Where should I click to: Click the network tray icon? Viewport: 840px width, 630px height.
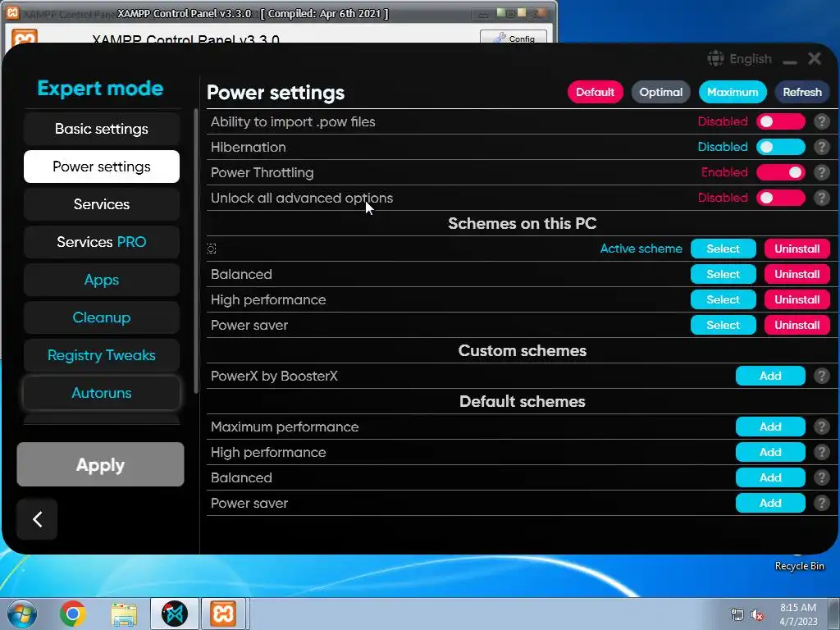tap(737, 615)
